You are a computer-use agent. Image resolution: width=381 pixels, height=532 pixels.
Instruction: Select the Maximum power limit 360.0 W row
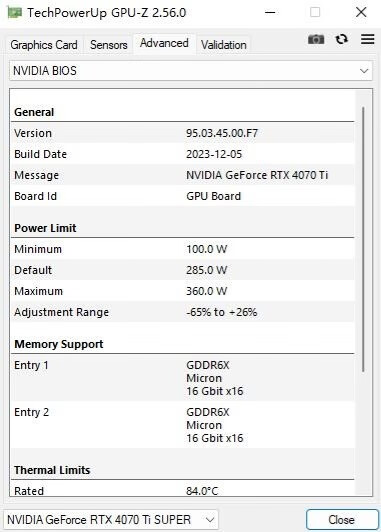(x=183, y=291)
